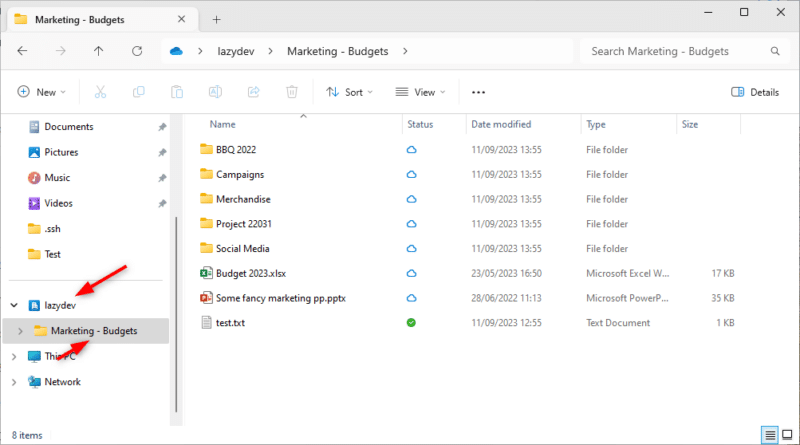Collapse the lazydev tree node
800x445 pixels.
click(14, 305)
